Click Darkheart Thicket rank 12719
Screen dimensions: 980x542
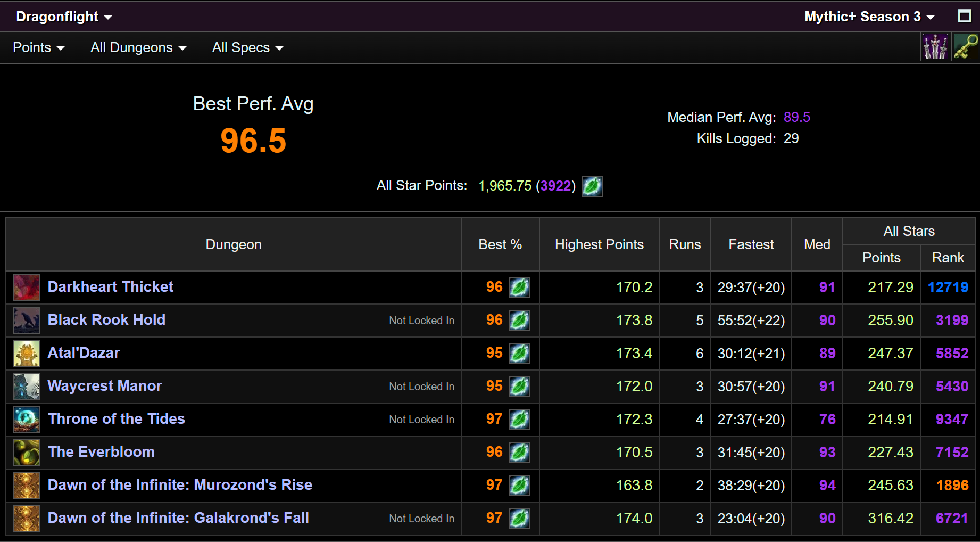click(948, 288)
